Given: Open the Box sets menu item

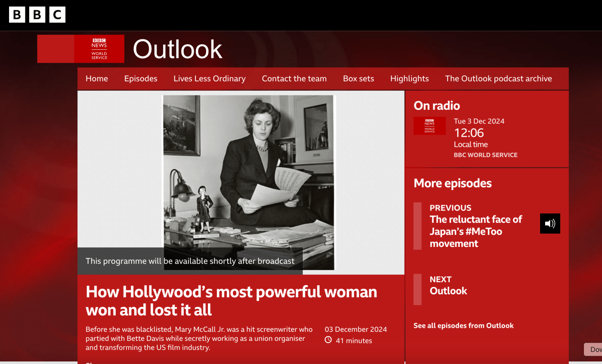Looking at the screenshot, I should click(358, 79).
